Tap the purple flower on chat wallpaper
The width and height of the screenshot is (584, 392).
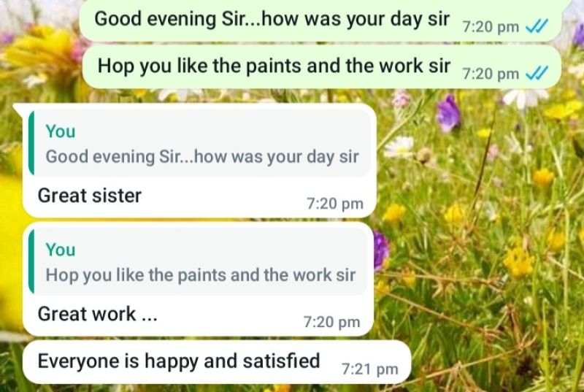[x=448, y=114]
